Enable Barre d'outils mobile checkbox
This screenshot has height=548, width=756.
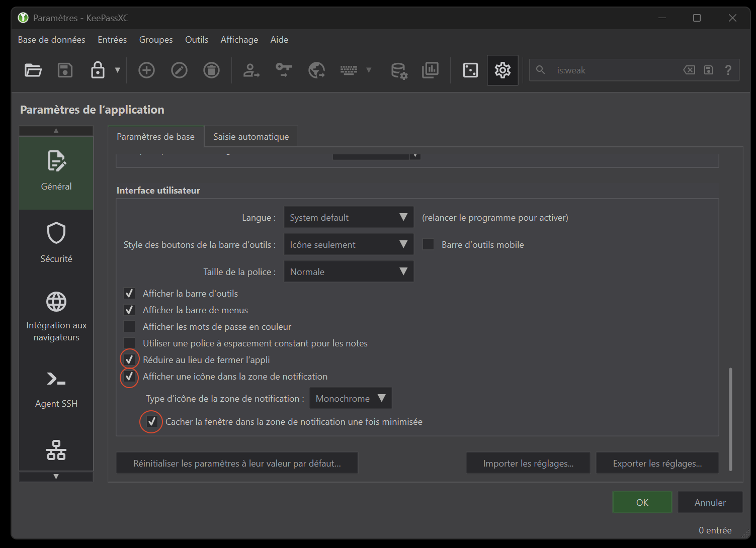(x=429, y=244)
